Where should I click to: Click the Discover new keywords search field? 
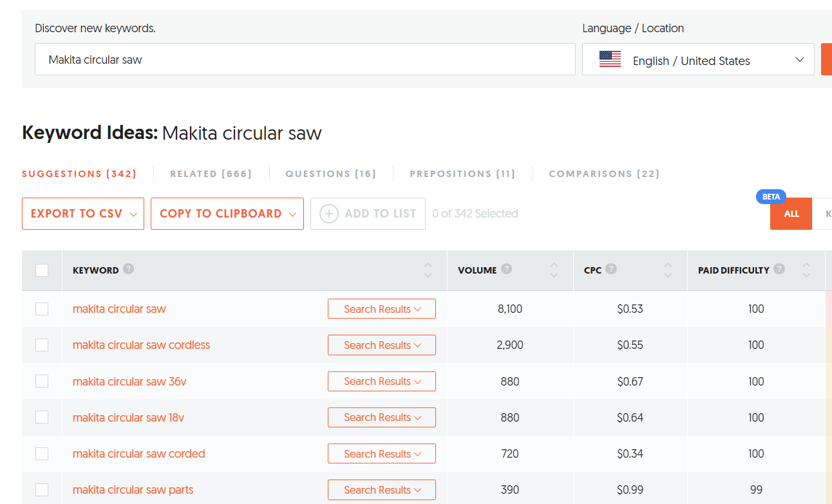305,60
